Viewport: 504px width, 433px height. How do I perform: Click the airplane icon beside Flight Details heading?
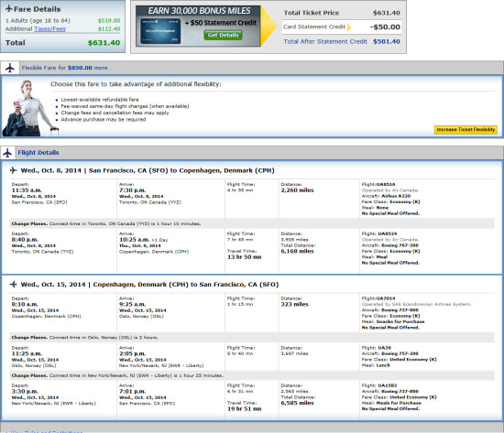tap(7, 153)
